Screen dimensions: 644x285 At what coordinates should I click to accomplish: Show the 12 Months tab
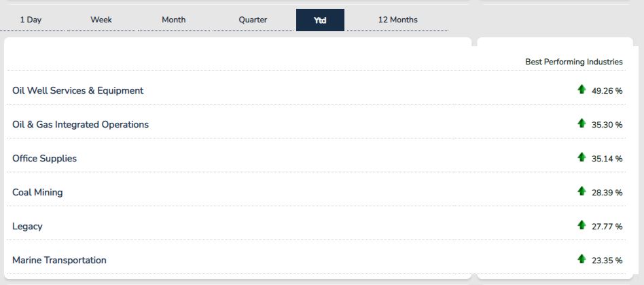(397, 20)
